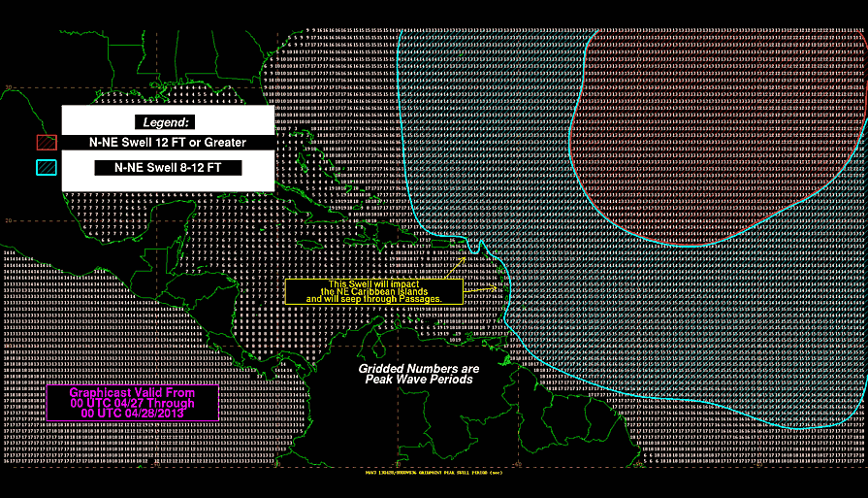Screen dimensions: 868x498
Task: Click the small yellow caption below the map
Action: click(x=434, y=473)
